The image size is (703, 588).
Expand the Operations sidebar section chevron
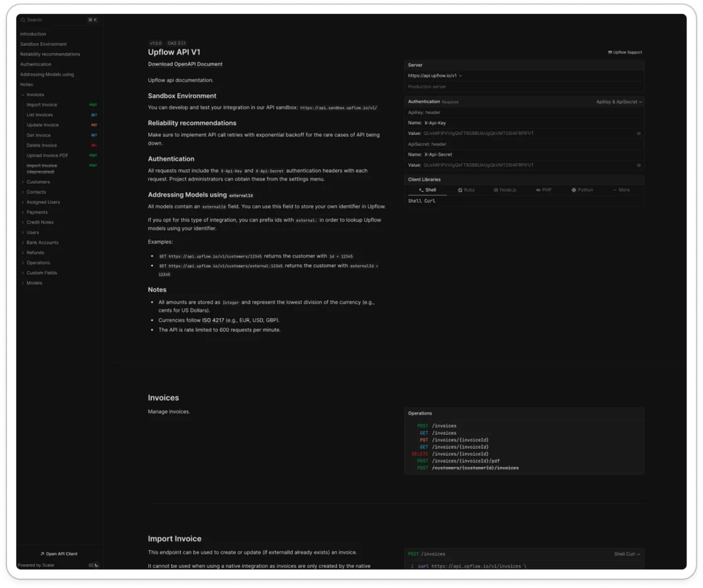[23, 263]
